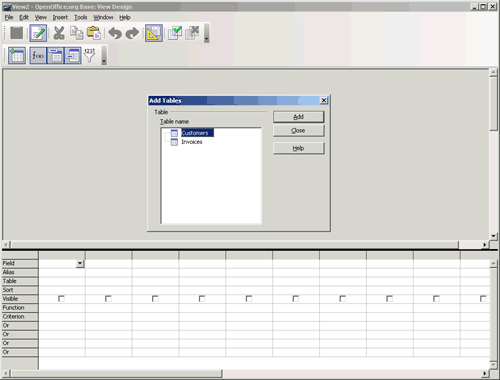Click the grid vertical scrollbar up arrow

(x=494, y=264)
